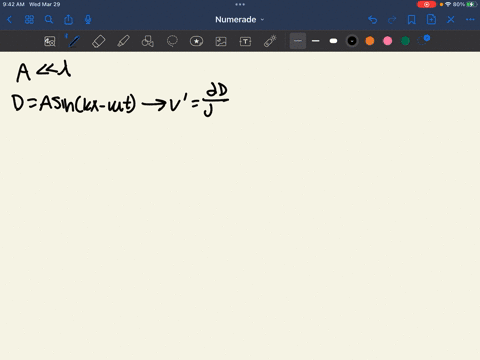The height and width of the screenshot is (360, 480).
Task: Bookmark the current page
Action: 412,20
